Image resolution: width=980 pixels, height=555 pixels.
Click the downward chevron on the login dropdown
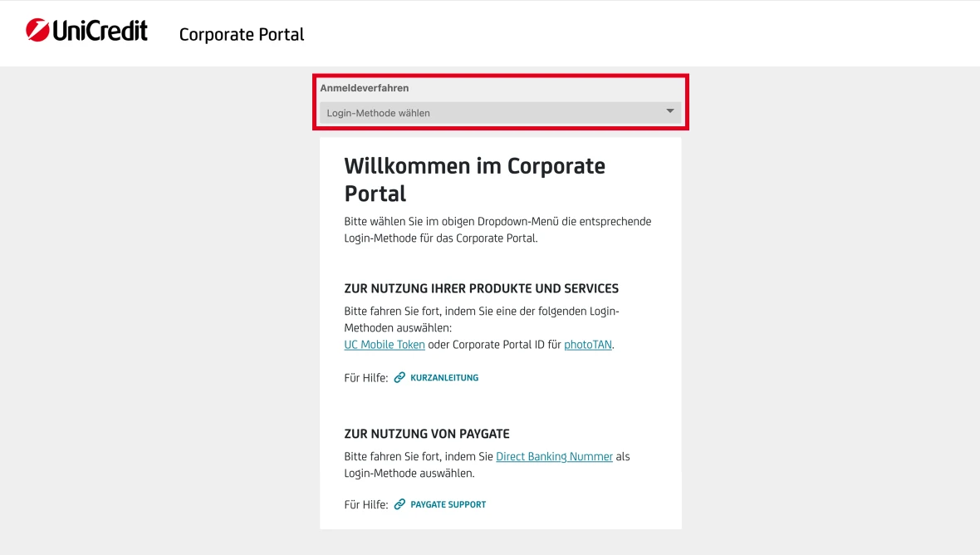[x=669, y=111]
